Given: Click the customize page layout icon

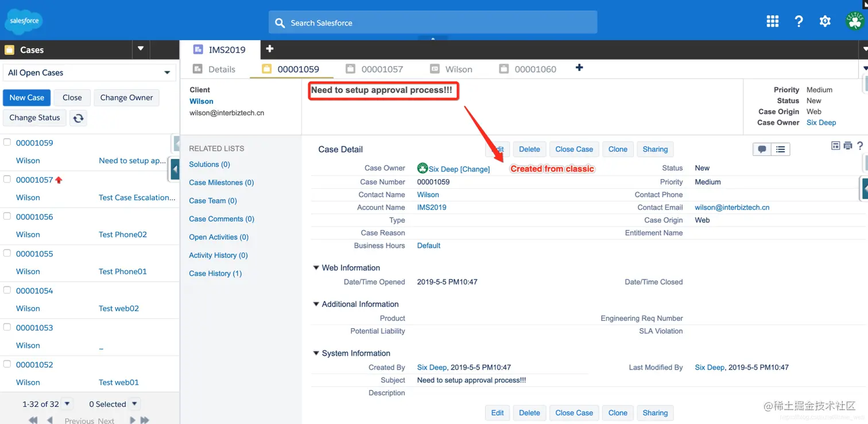Looking at the screenshot, I should [x=835, y=146].
